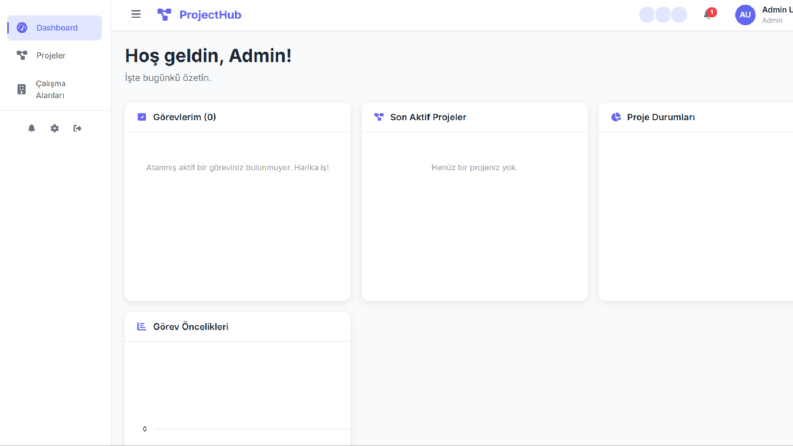This screenshot has height=446, width=793.
Task: Click the 'İşte bugünkü özetin.' subtitle
Action: tap(168, 78)
